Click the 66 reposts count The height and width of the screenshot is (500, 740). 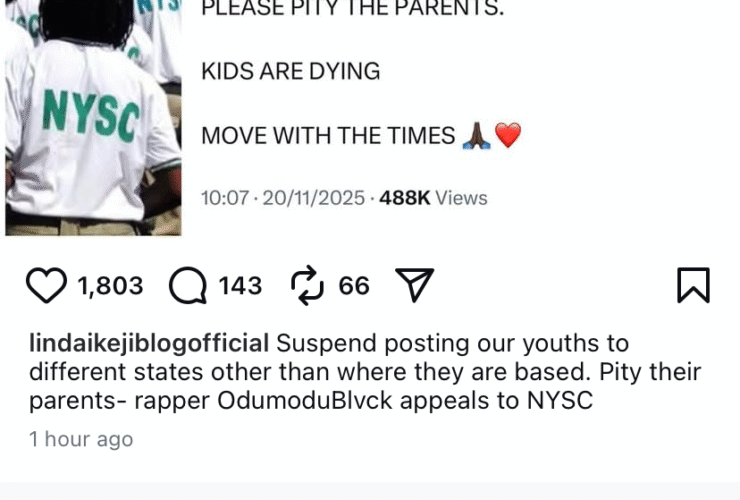pos(353,286)
